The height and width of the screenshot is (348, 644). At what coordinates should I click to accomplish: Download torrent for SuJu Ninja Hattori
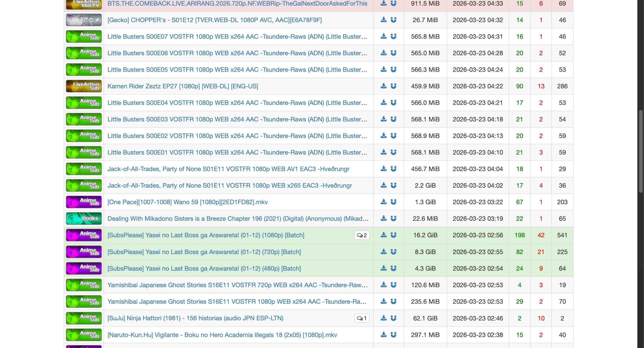tap(383, 318)
